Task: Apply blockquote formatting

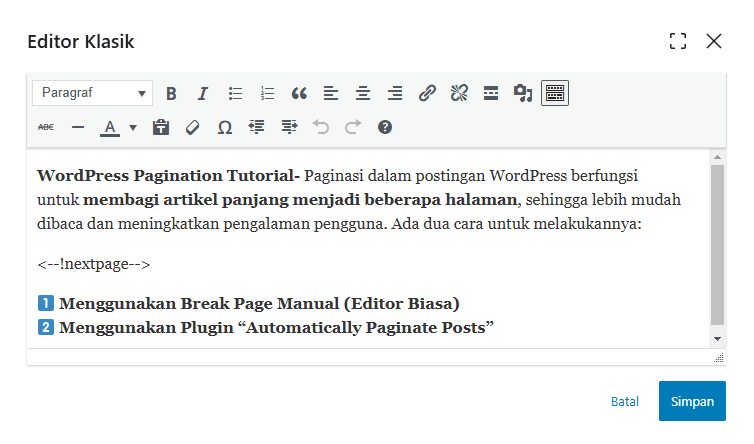Action: [299, 93]
